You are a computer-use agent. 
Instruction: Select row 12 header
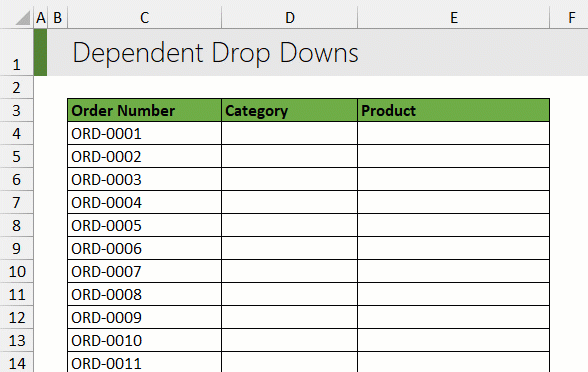tap(16, 318)
